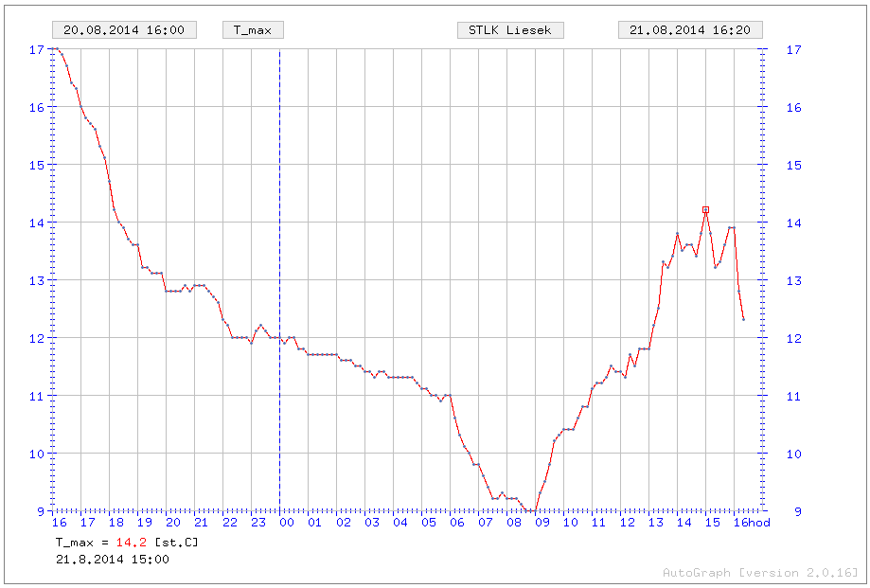Click the red square maximum marker on curve
This screenshot has height=588, width=870.
click(705, 210)
